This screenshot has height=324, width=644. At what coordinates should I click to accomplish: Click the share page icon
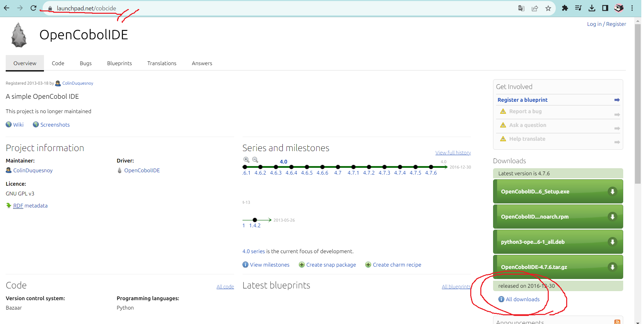(x=535, y=8)
